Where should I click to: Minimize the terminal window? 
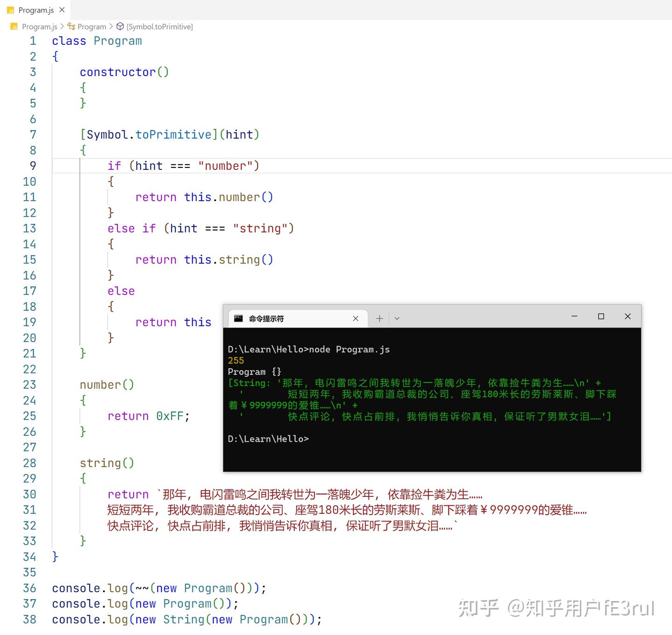pyautogui.click(x=574, y=316)
